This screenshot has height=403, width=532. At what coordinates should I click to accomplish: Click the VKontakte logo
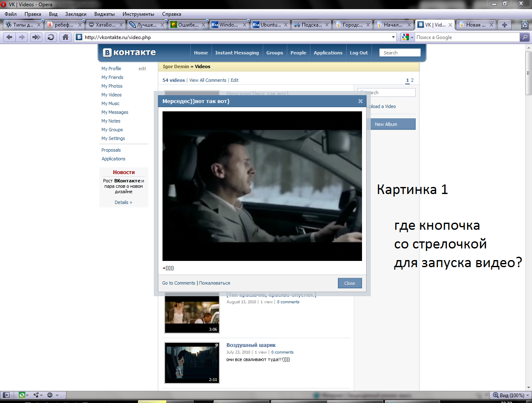pos(130,53)
